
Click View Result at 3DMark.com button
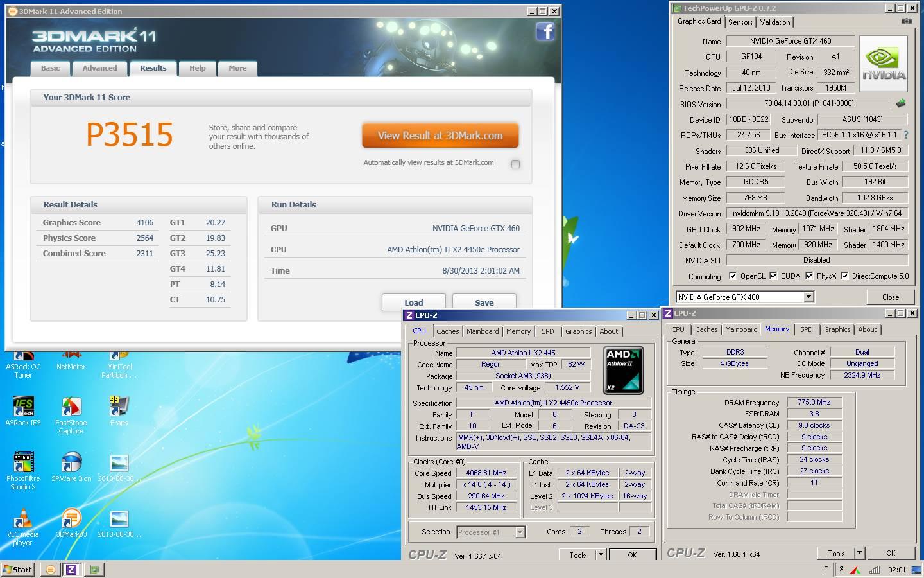[x=440, y=136]
